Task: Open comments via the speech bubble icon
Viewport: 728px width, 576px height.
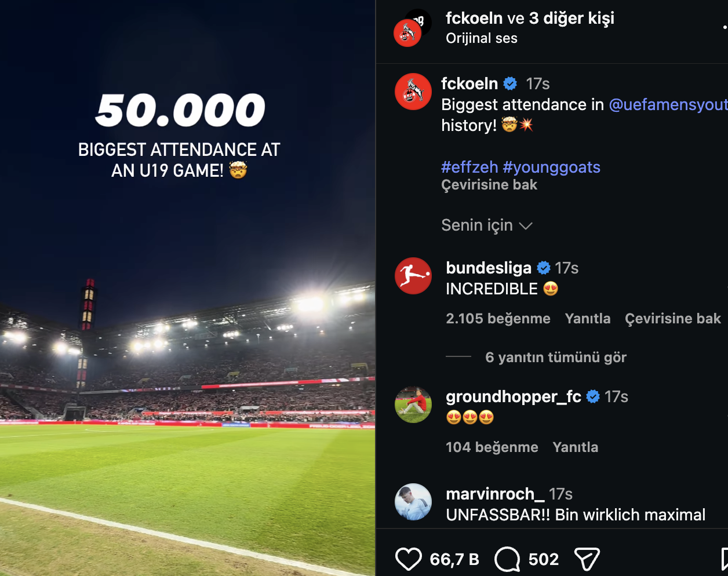Action: click(x=507, y=559)
